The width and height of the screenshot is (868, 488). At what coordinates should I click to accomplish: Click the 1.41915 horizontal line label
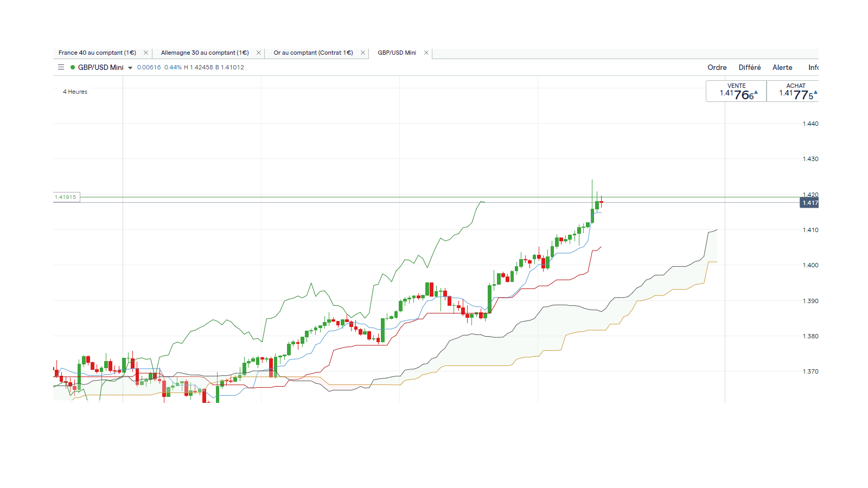pyautogui.click(x=66, y=197)
